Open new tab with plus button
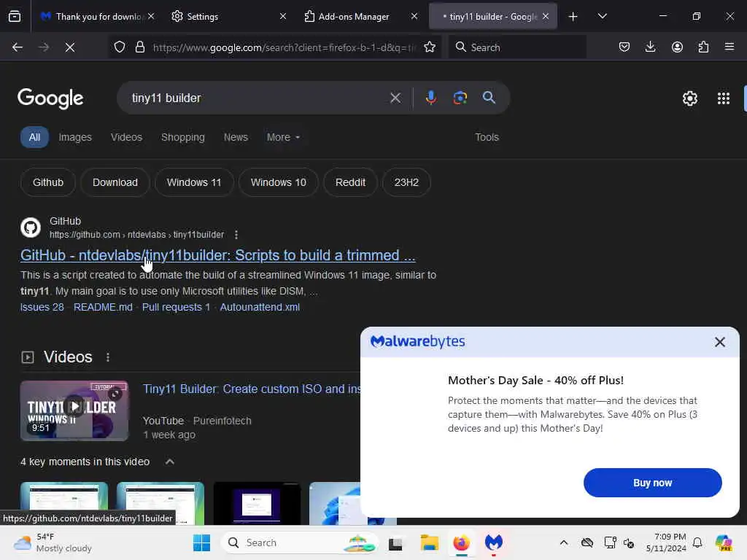 point(573,17)
